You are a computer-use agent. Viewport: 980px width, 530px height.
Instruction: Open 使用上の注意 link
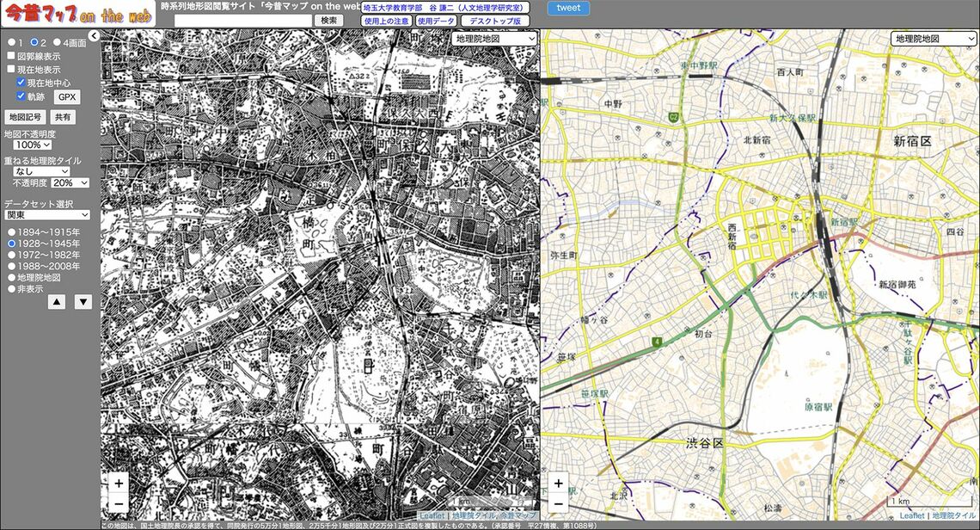coord(387,21)
